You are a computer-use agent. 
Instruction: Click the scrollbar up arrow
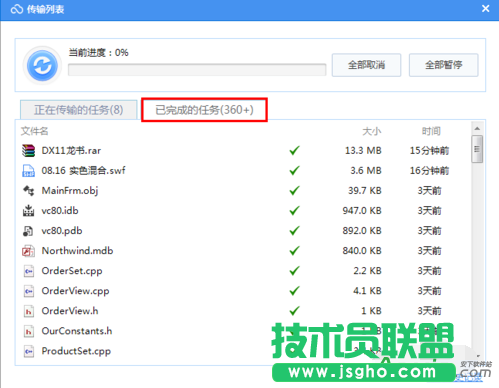(x=477, y=128)
